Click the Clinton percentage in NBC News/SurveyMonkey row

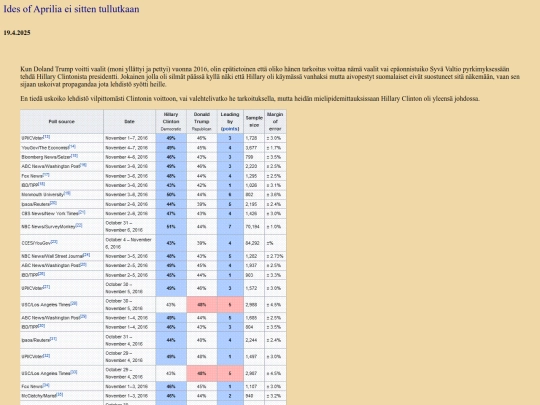(x=171, y=227)
